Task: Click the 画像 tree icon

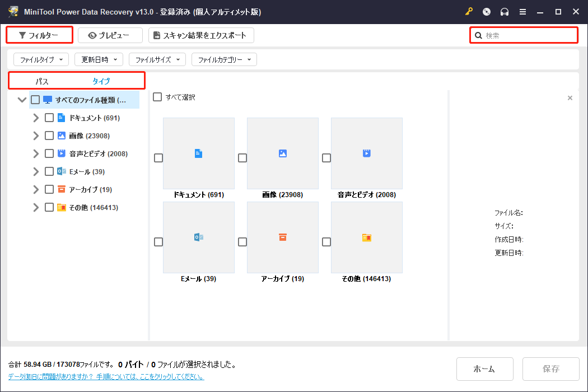Action: pyautogui.click(x=62, y=136)
